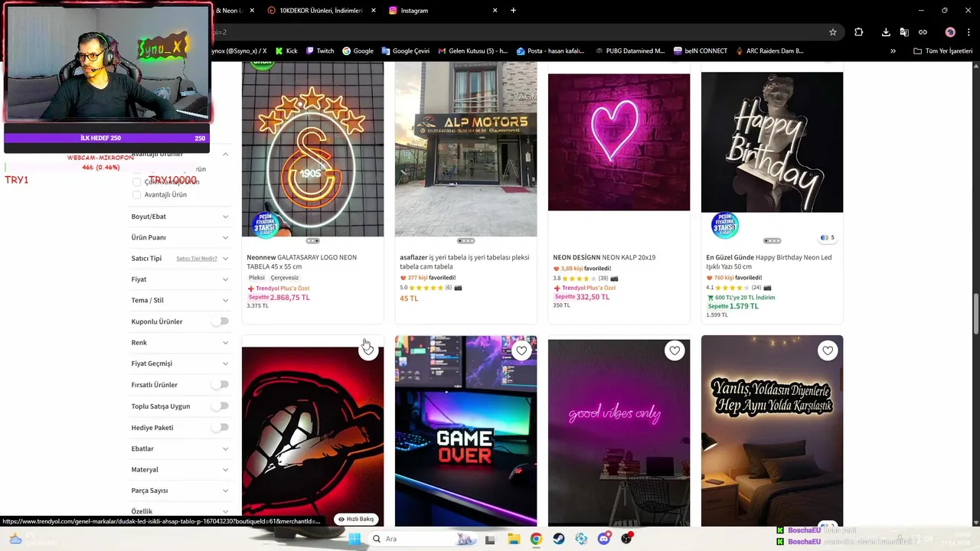Open the beIN CONNECT bookmark

tap(701, 51)
